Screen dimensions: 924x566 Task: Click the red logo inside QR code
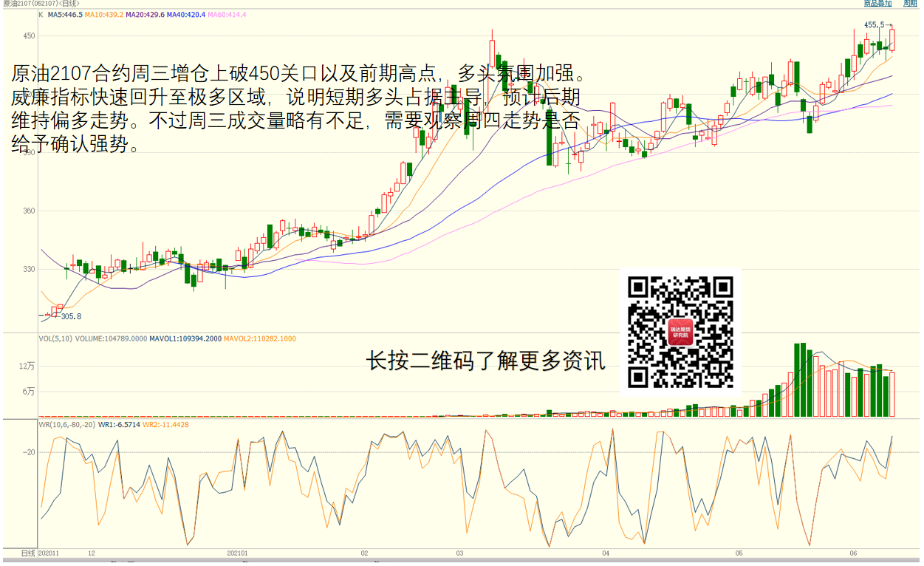point(680,333)
